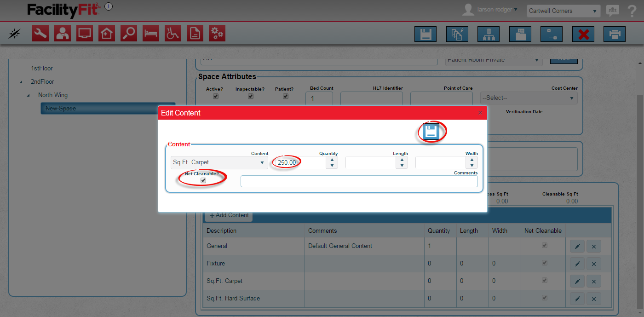The image size is (644, 317).
Task: Open the bed management icon
Action: click(x=151, y=33)
